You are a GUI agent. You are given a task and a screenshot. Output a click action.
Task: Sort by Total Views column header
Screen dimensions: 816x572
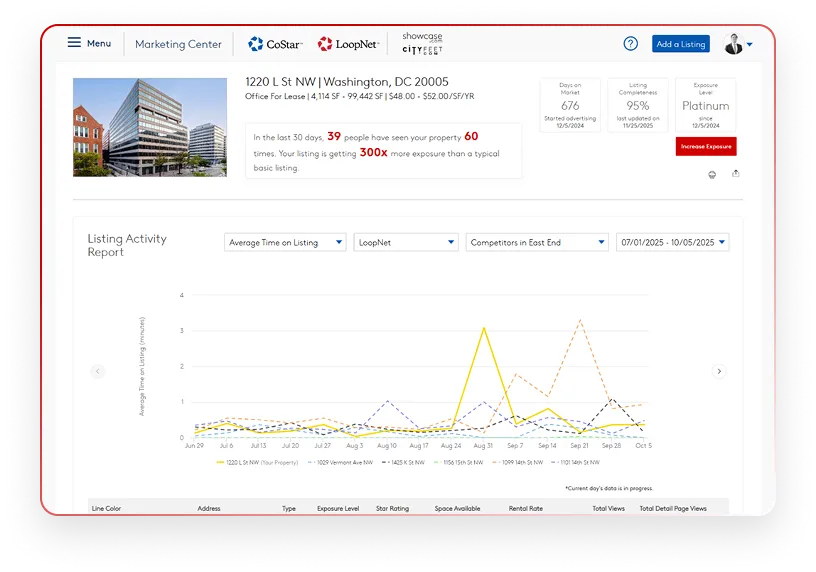[608, 509]
